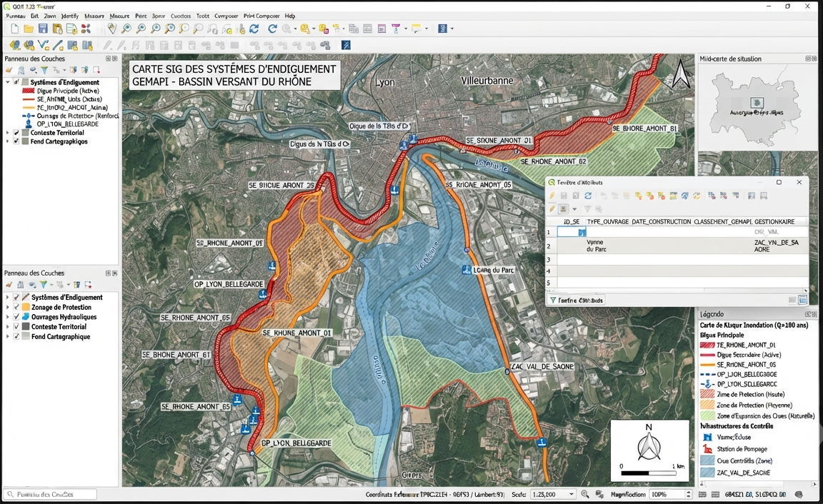Click the GESTIONNAIRE column header
Image resolution: width=823 pixels, height=504 pixels.
(774, 222)
